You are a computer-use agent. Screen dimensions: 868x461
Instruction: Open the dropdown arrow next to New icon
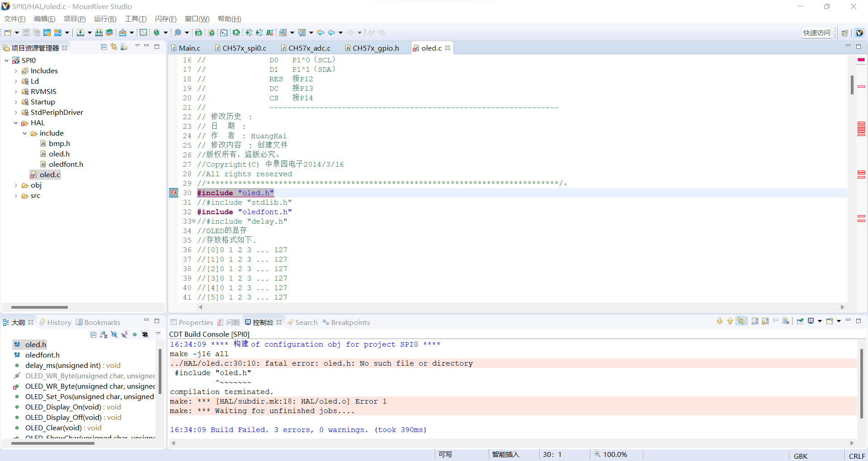17,33
